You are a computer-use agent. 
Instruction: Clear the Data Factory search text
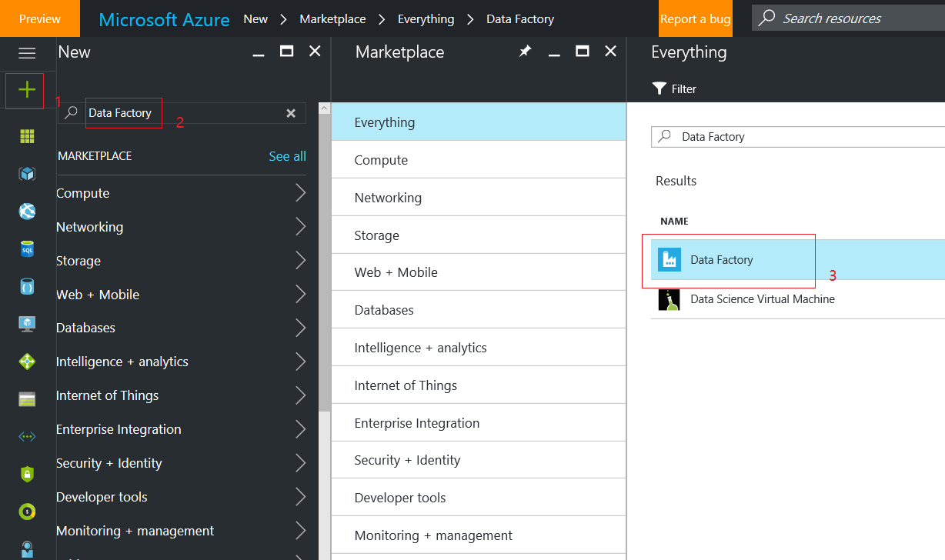291,113
